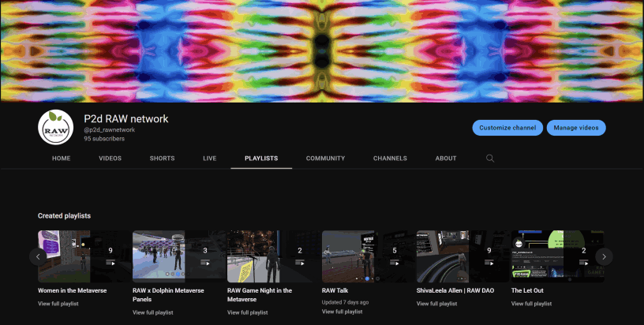The width and height of the screenshot is (644, 325).
Task: Open The Let Out playlist thumbnail
Action: [558, 256]
